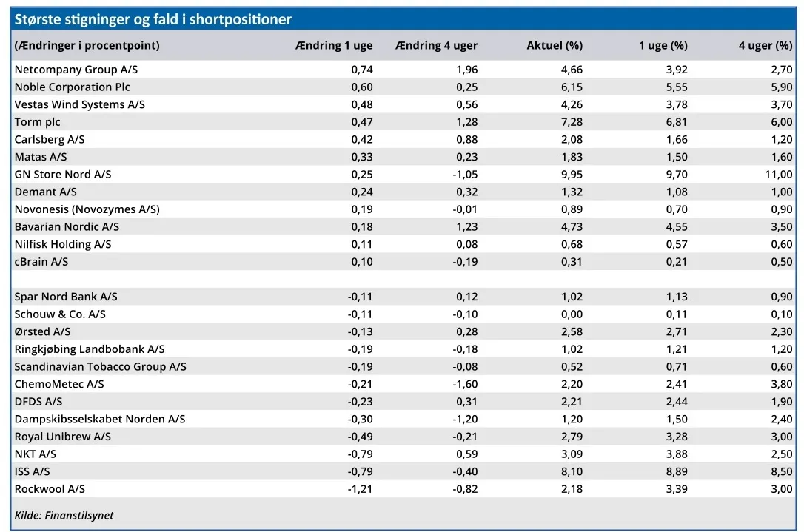Select the 'Ændring 1 uge' column header

(333, 46)
